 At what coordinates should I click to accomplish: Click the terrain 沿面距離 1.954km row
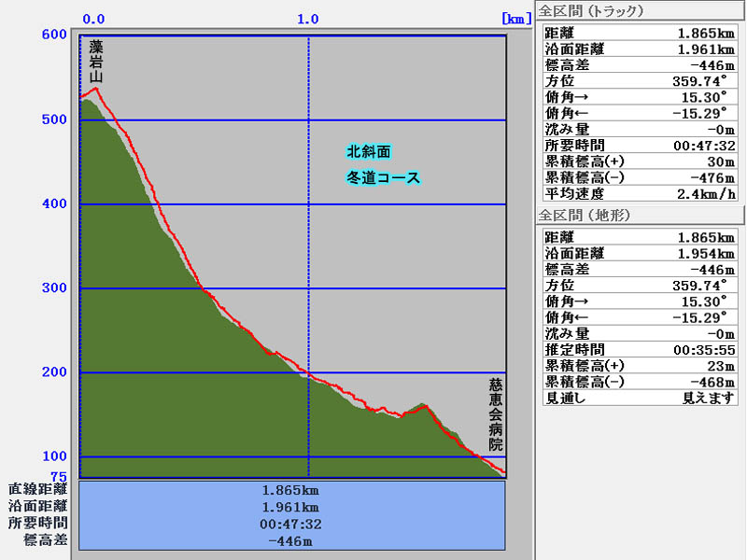[x=640, y=253]
